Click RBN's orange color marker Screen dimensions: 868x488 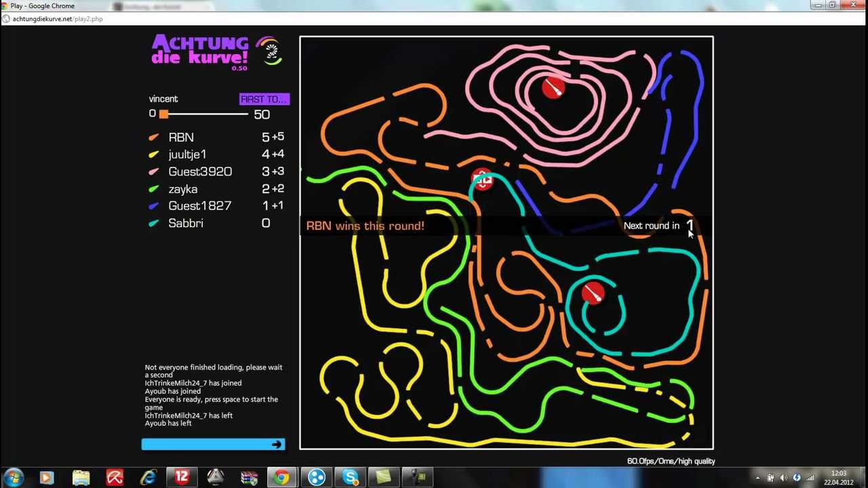(154, 137)
